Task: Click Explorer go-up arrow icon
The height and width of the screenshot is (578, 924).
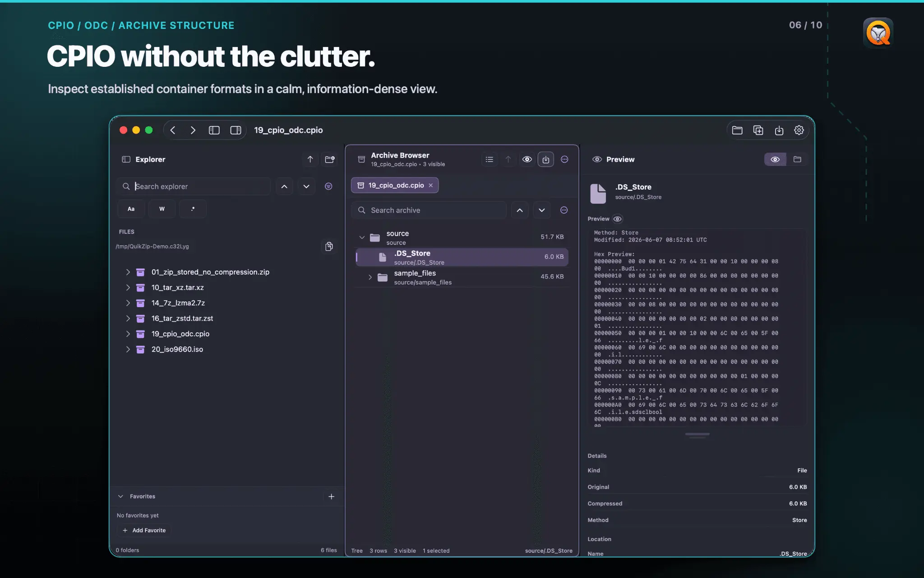Action: point(310,159)
